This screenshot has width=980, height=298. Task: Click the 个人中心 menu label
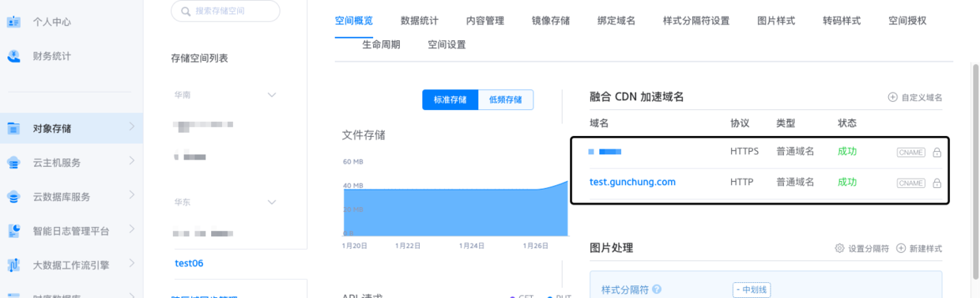point(52,22)
